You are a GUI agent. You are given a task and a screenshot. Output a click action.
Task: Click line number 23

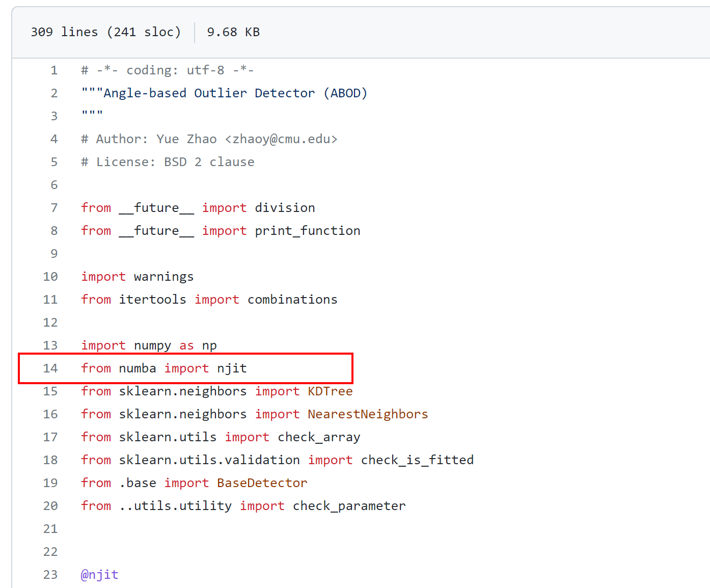point(50,574)
